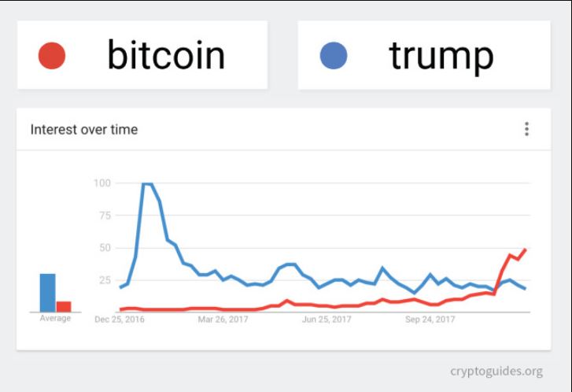Image resolution: width=572 pixels, height=392 pixels.
Task: Select the trump search term label
Action: [x=441, y=55]
